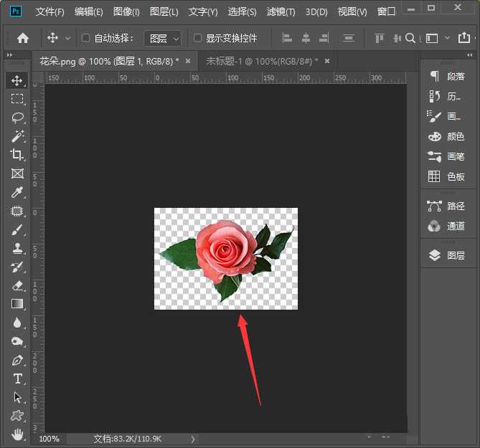Open the 图层 auto-select dropdown
480x448 pixels.
pos(162,38)
